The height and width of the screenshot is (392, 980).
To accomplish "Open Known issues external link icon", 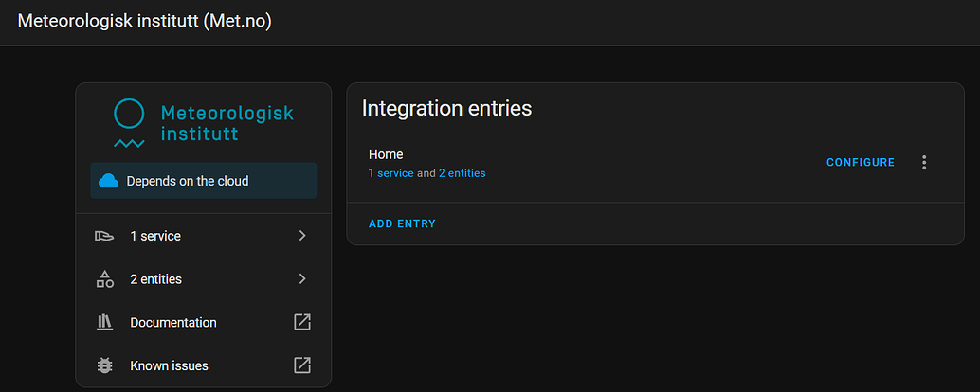I will pos(302,365).
